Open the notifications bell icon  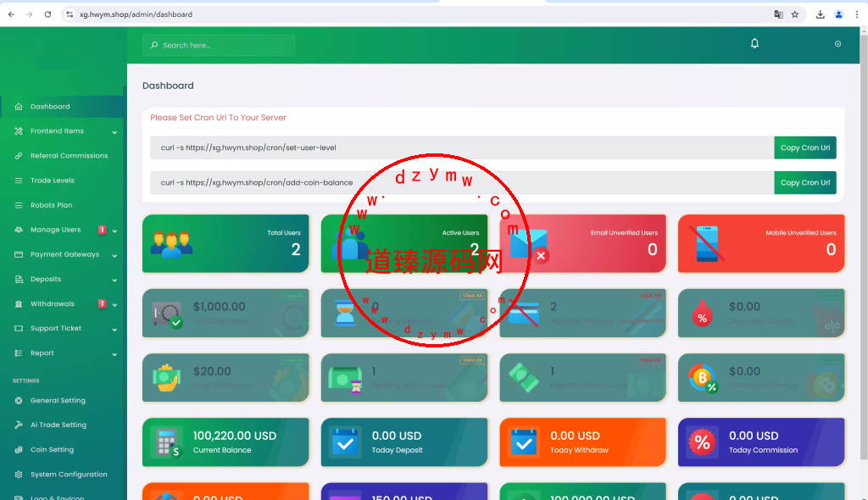(754, 43)
